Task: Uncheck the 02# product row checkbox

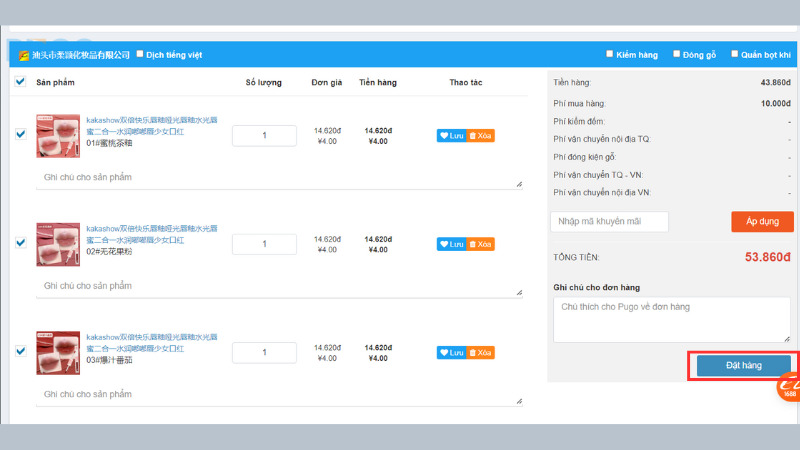Action: coord(21,243)
